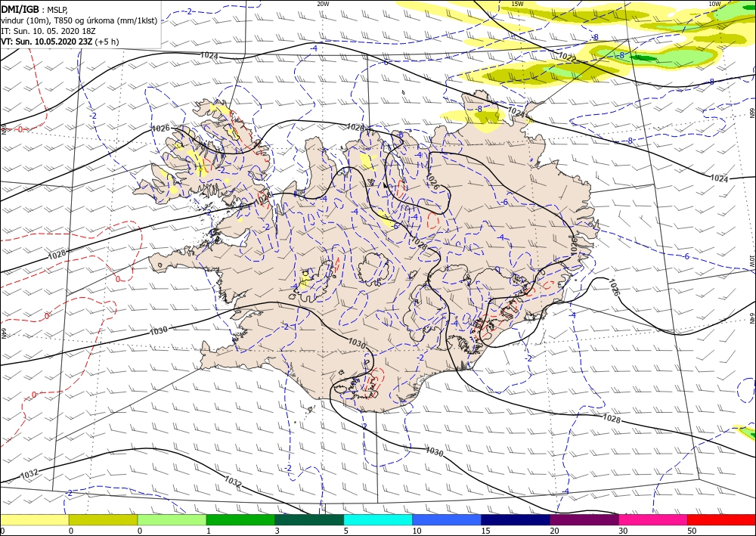Click legend scale value "3"
This screenshot has width=756, height=536.
277,531
